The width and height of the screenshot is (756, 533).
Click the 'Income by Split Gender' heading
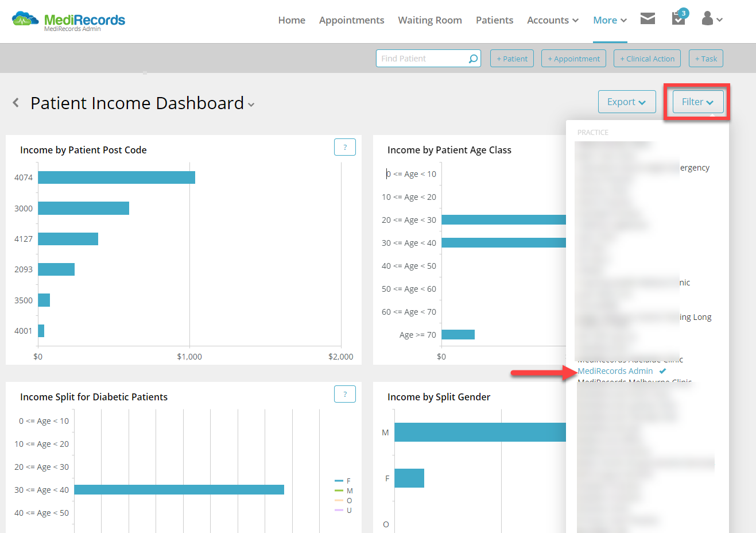click(439, 397)
